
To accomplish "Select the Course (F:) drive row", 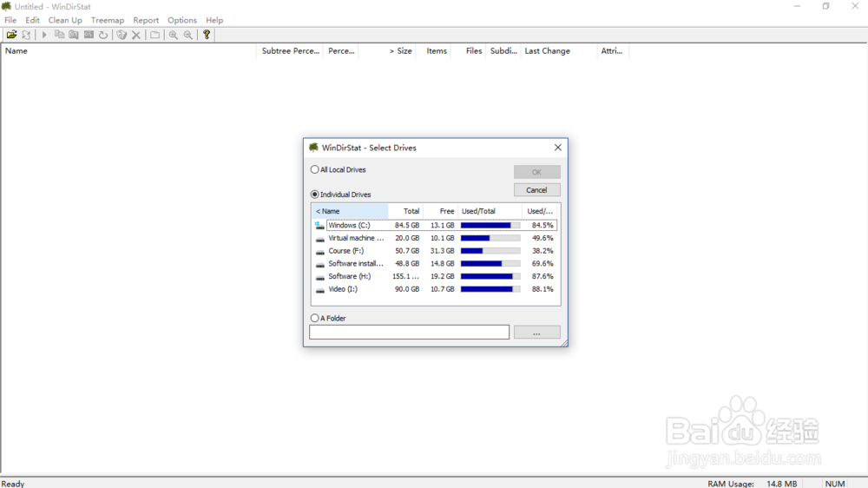I will [435, 251].
